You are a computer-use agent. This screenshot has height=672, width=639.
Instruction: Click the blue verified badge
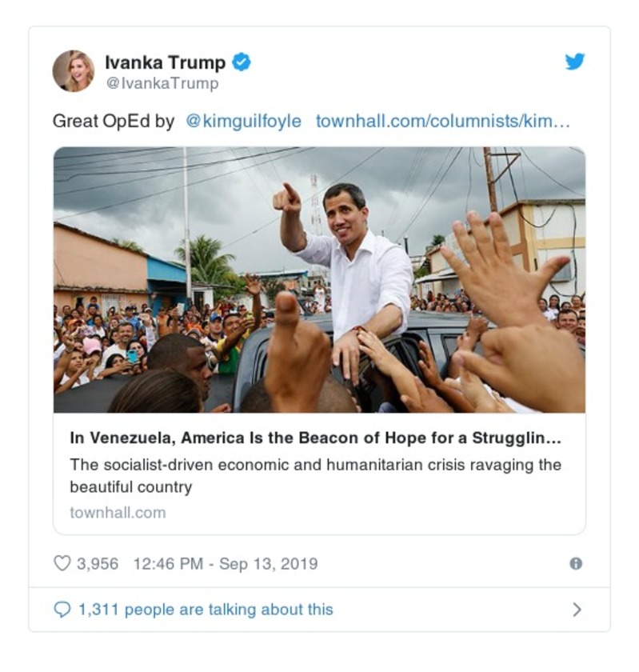click(x=242, y=62)
